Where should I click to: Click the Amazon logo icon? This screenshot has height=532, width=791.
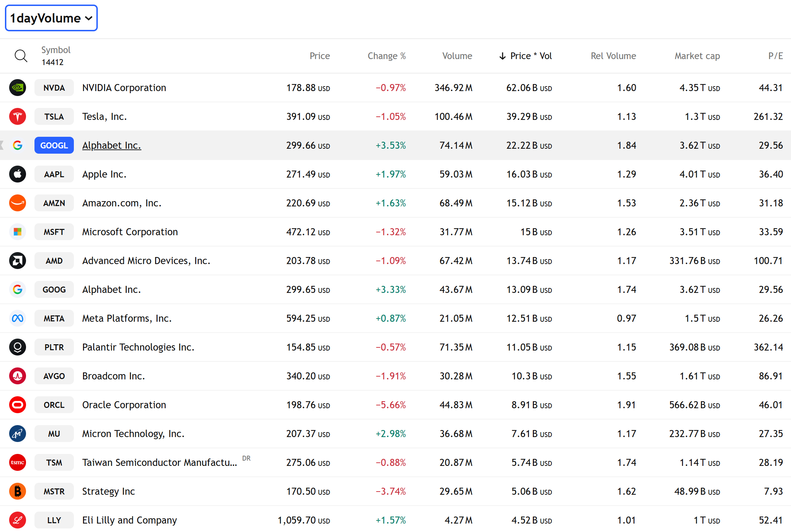click(18, 203)
